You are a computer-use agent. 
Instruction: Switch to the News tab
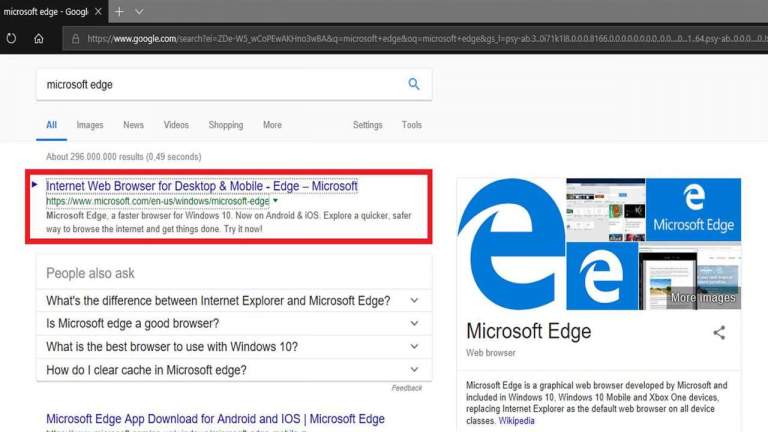(133, 125)
